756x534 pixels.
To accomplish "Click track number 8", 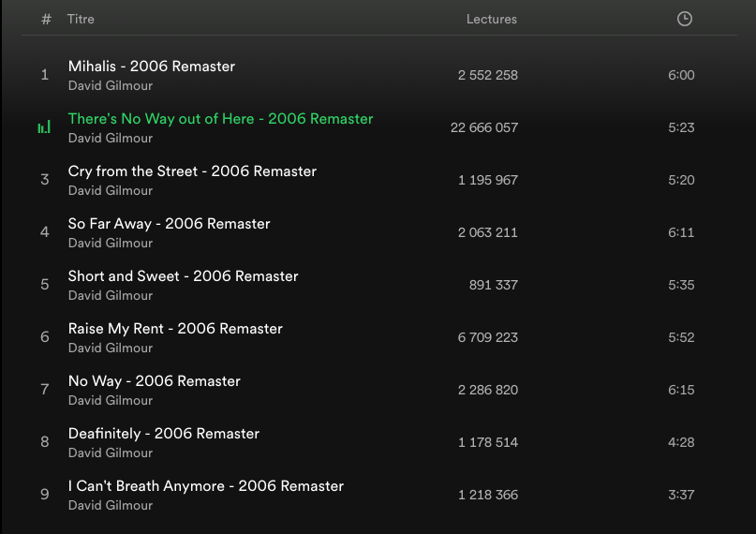I will pyautogui.click(x=44, y=442).
